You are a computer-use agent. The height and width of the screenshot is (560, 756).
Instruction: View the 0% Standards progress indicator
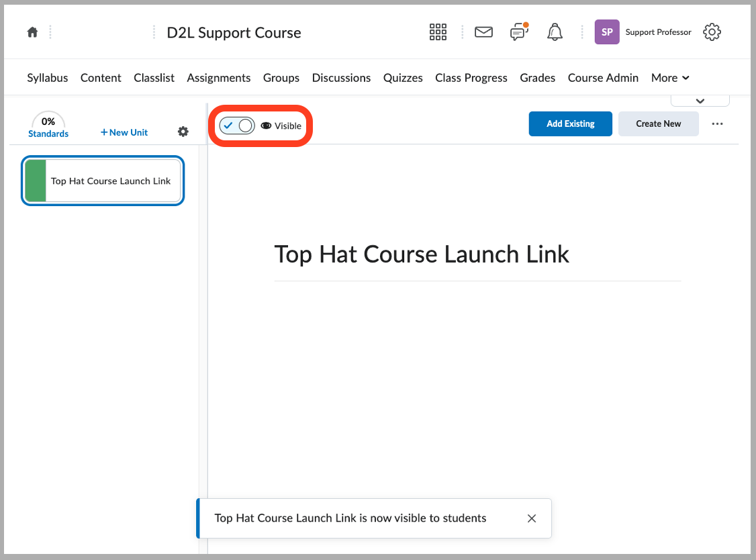pos(48,125)
